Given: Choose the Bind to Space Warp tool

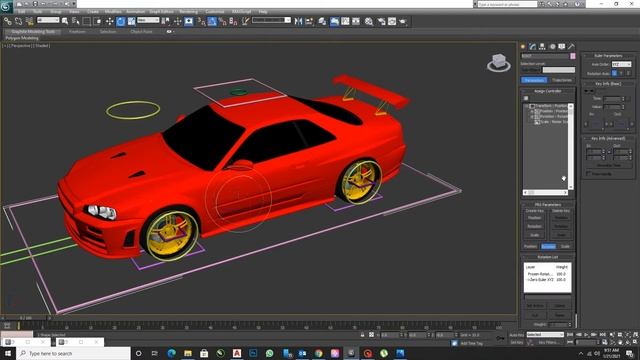Looking at the screenshot, I should [29, 21].
